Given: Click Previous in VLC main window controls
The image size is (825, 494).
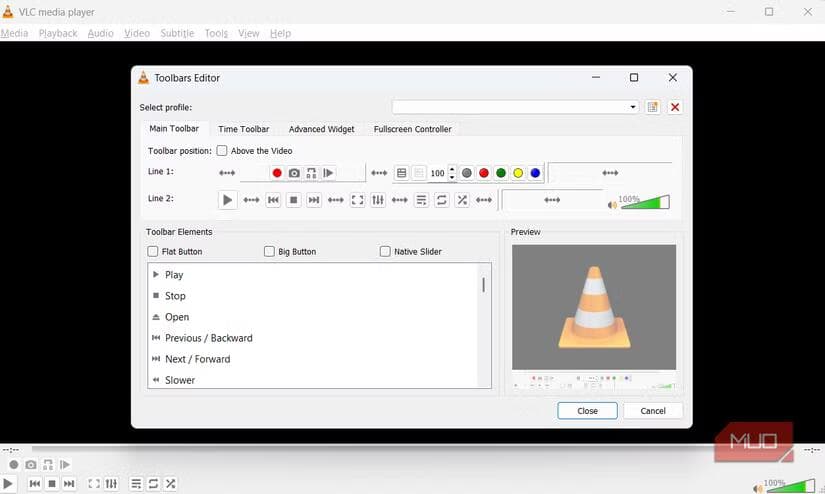Looking at the screenshot, I should [x=35, y=483].
